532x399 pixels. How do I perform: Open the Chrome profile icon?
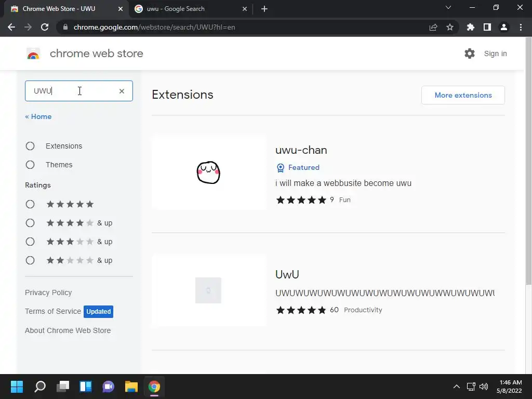point(504,27)
